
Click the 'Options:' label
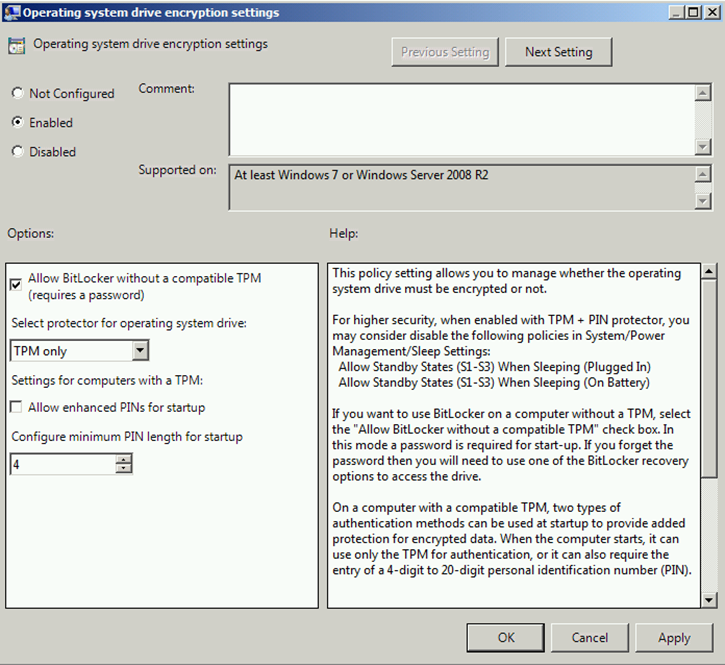point(31,233)
